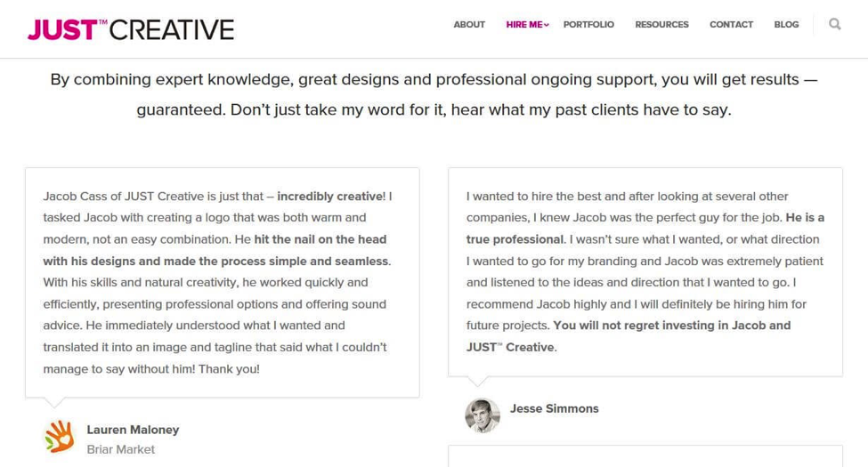
Task: Expand the Hire Me dropdown arrow
Action: [547, 25]
